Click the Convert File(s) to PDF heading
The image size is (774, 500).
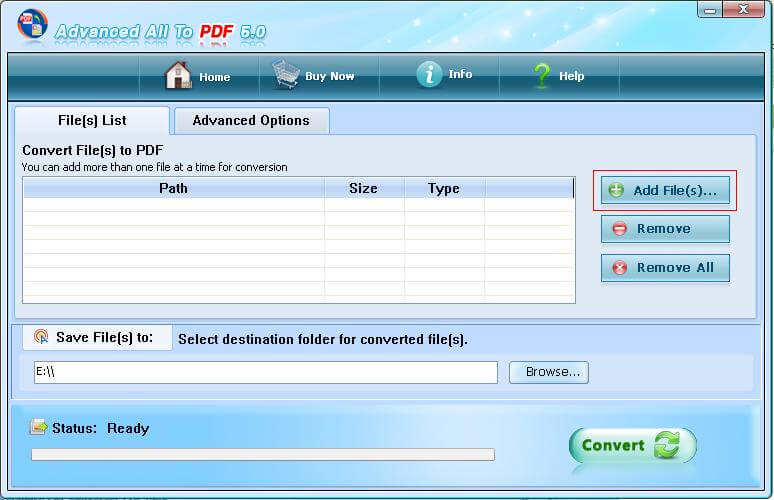coord(93,151)
